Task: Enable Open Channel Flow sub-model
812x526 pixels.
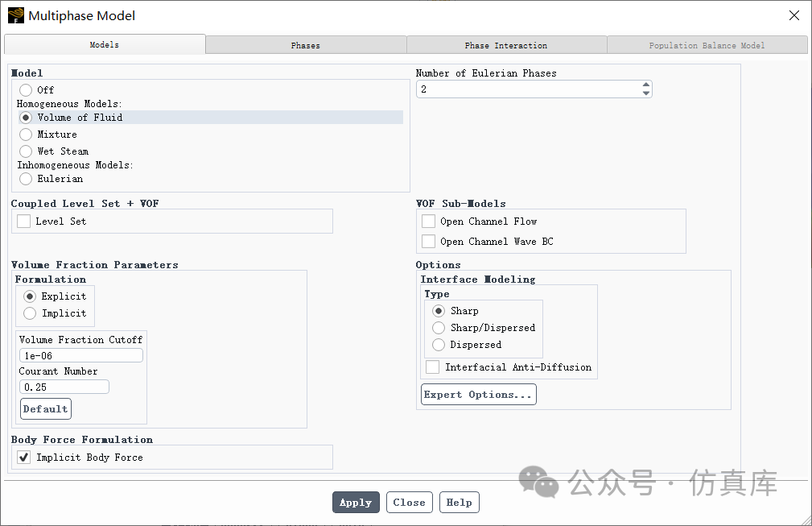Action: click(x=427, y=221)
